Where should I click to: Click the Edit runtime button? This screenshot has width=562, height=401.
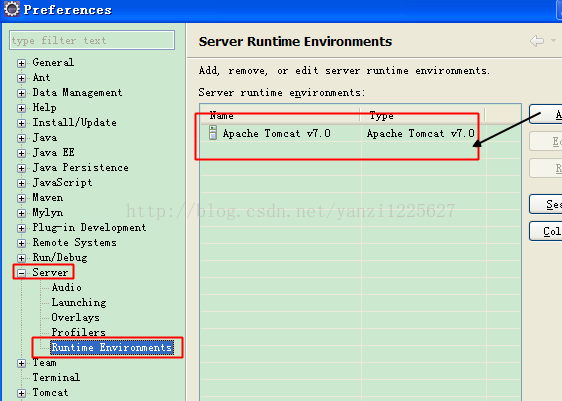pos(546,141)
